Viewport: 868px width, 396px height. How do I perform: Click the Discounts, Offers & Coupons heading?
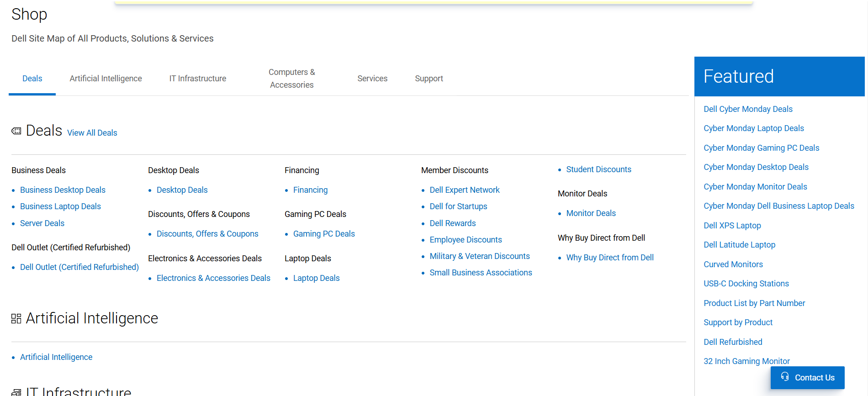point(199,214)
